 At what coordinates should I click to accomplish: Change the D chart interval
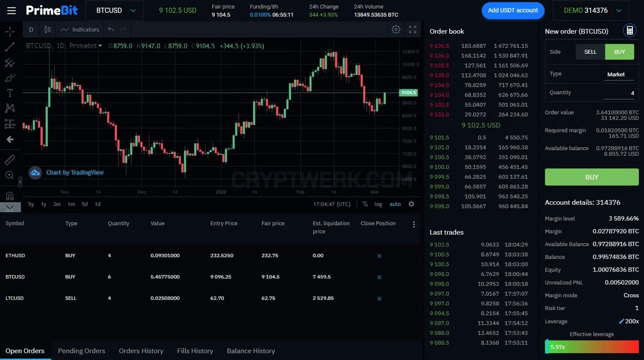click(x=31, y=30)
